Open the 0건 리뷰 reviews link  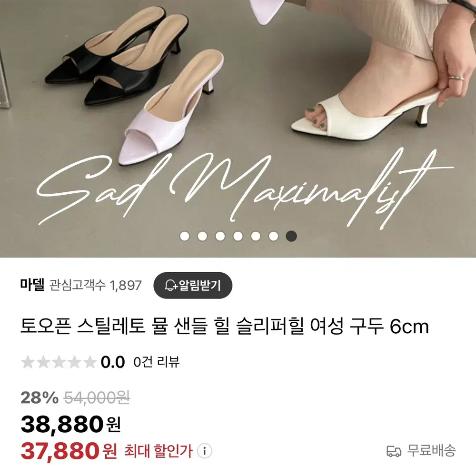click(x=156, y=362)
